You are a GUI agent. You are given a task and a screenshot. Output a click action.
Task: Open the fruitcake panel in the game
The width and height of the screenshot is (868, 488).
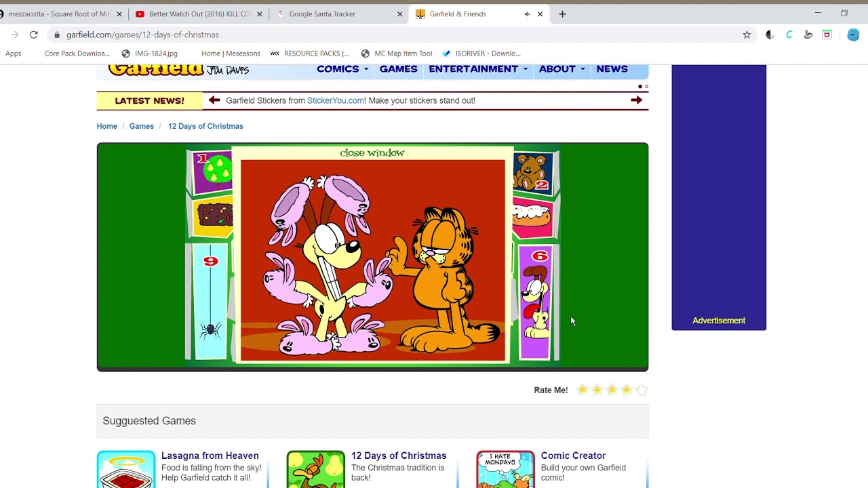214,217
